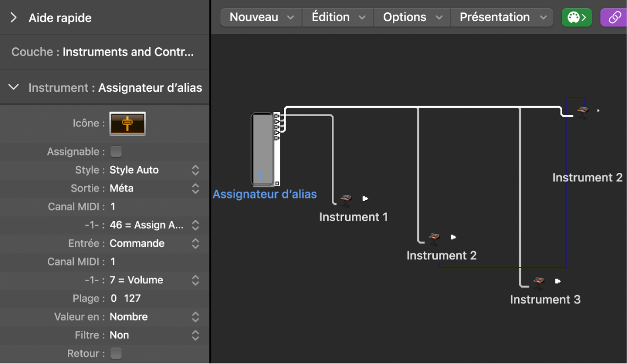The height and width of the screenshot is (364, 627).
Task: Open the Édition menu
Action: (x=338, y=18)
